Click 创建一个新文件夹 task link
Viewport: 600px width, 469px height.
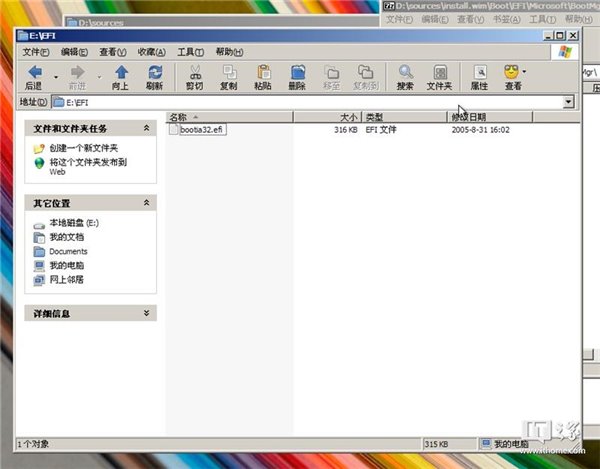(83, 148)
